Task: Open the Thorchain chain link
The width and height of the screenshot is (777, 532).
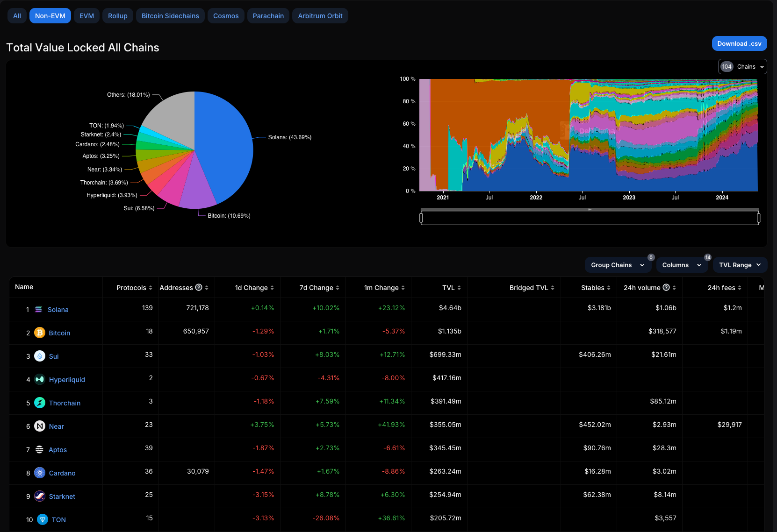Action: pyautogui.click(x=65, y=403)
